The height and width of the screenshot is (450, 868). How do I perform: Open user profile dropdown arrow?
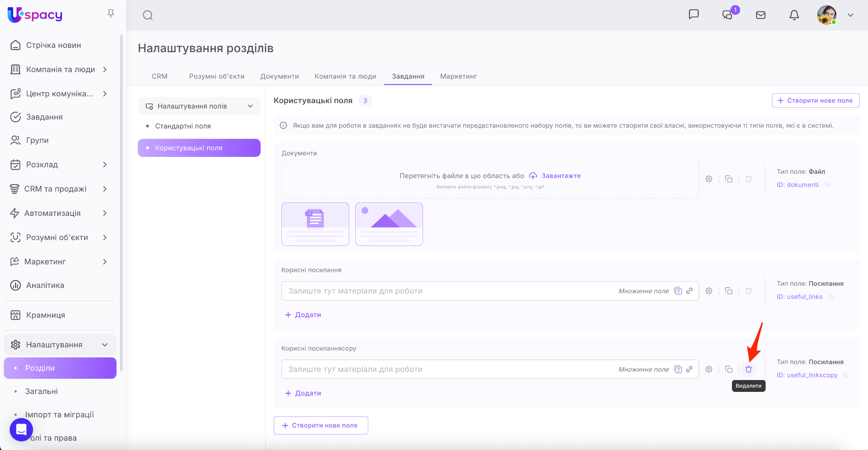(850, 15)
